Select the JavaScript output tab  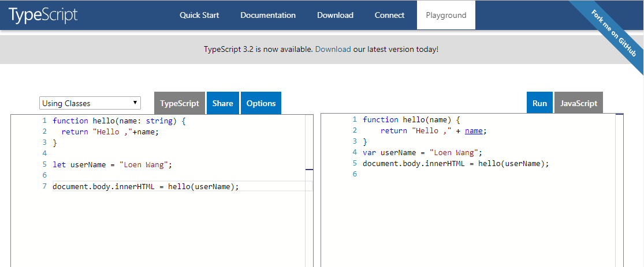click(x=579, y=103)
